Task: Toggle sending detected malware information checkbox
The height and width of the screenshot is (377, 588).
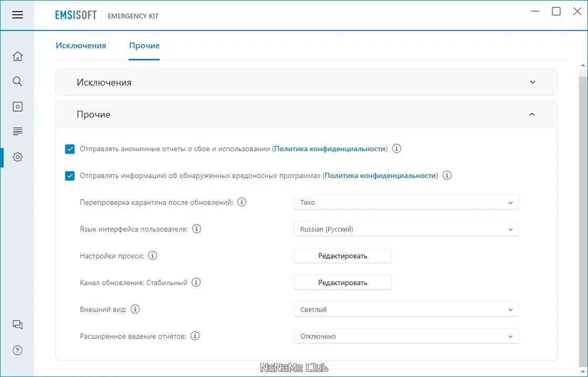Action: 70,176
